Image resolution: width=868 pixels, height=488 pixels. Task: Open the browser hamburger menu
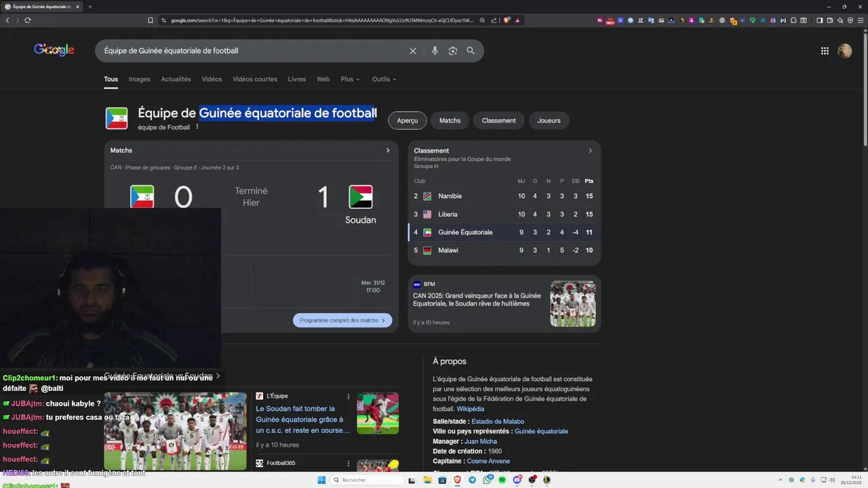tap(861, 20)
